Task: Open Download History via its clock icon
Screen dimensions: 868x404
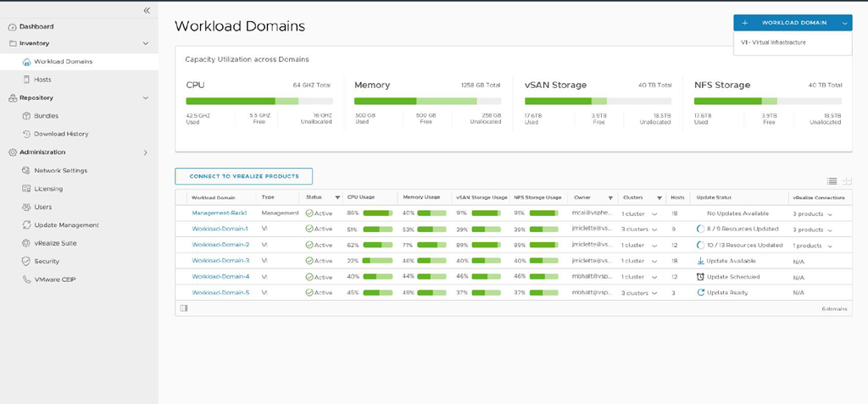Action: 27,134
